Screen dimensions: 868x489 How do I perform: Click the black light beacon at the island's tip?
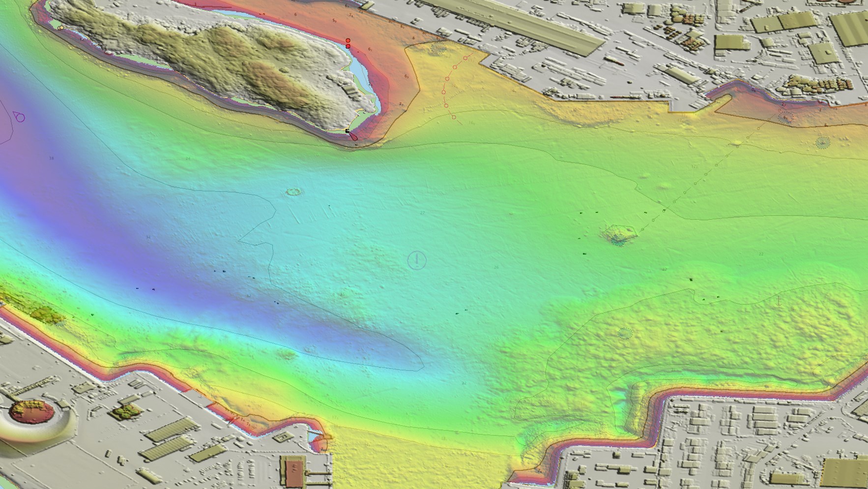pyautogui.click(x=347, y=131)
